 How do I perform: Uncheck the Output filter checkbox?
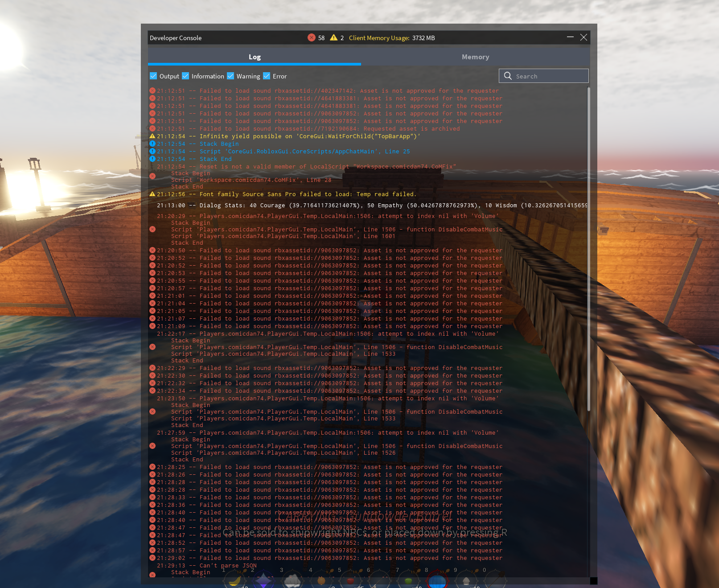153,76
